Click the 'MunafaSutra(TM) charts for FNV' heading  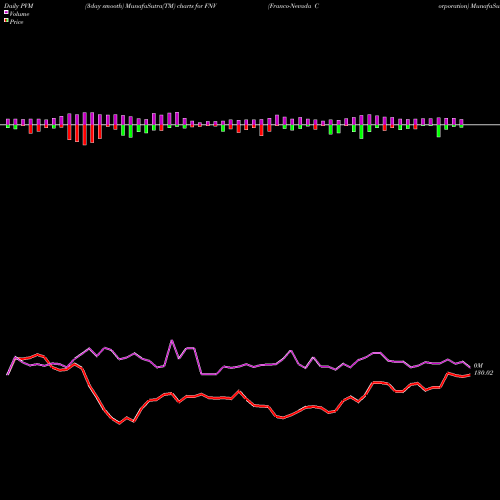click(171, 6)
